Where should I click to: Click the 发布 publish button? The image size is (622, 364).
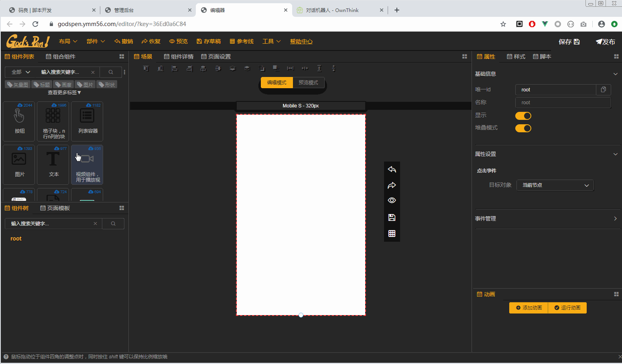point(605,42)
